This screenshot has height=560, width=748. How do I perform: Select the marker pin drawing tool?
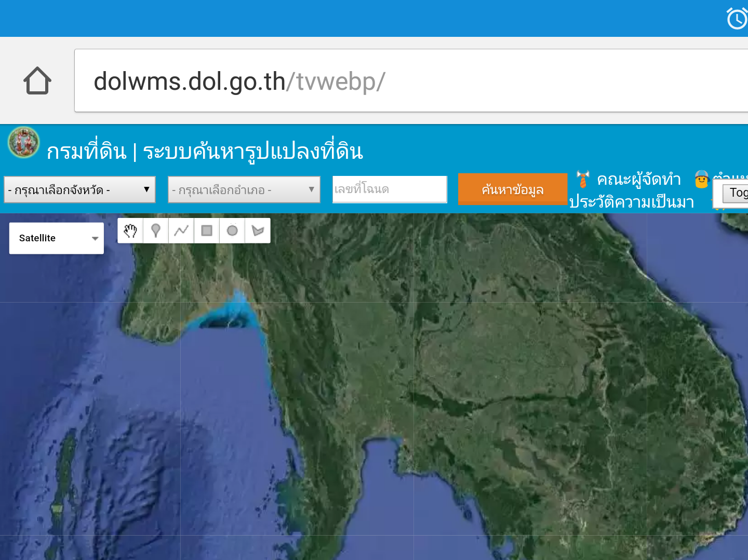click(155, 230)
